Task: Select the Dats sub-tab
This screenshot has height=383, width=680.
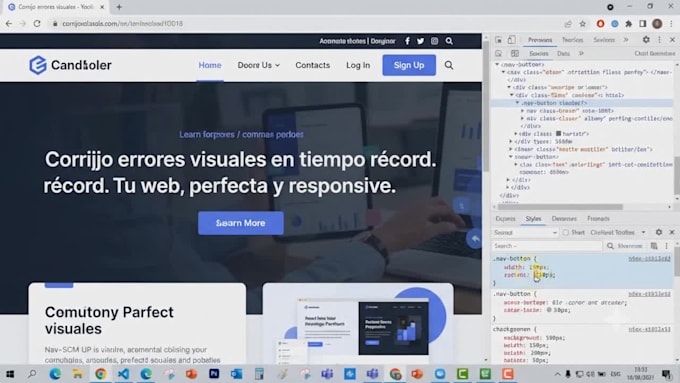Action: (563, 53)
